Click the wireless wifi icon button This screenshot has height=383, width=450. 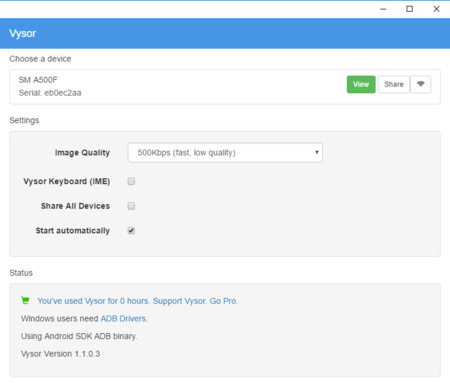point(421,84)
